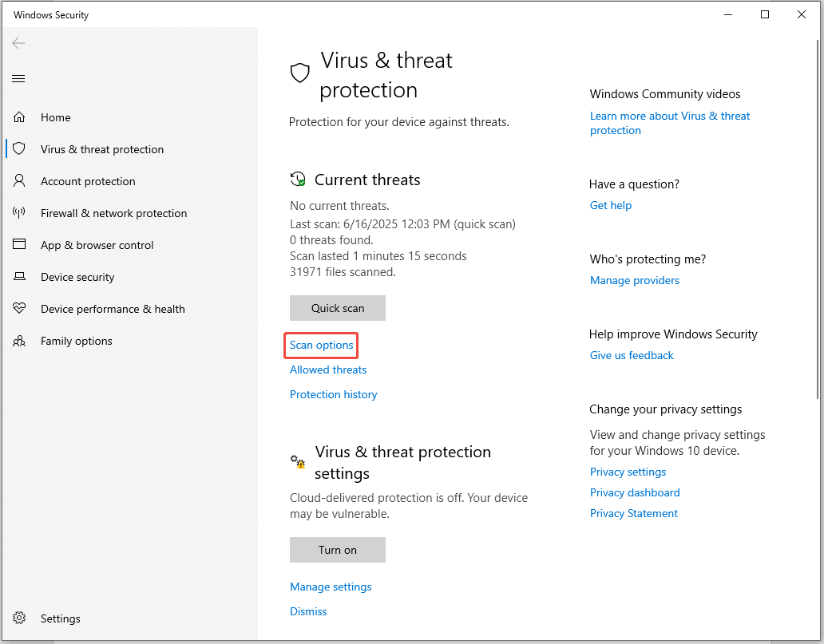Image resolution: width=824 pixels, height=644 pixels.
Task: Click the vertical scrollbar down arrow
Action: pos(818,634)
